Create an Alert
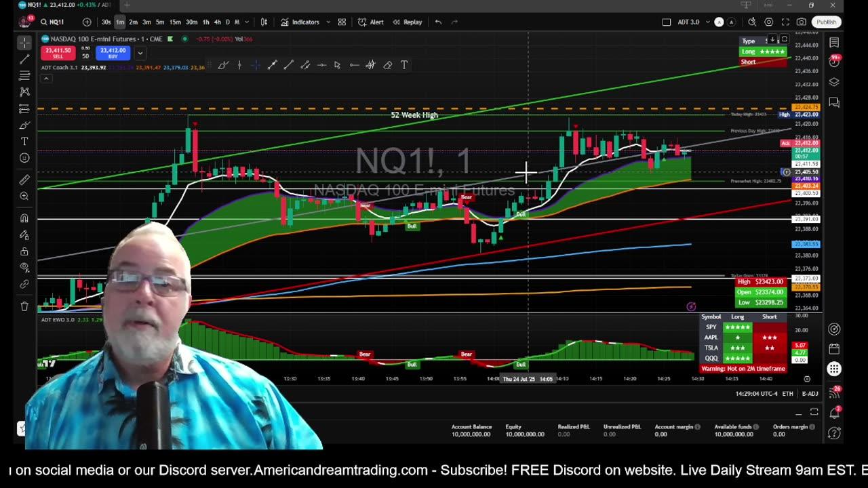This screenshot has width=868, height=488. point(371,22)
